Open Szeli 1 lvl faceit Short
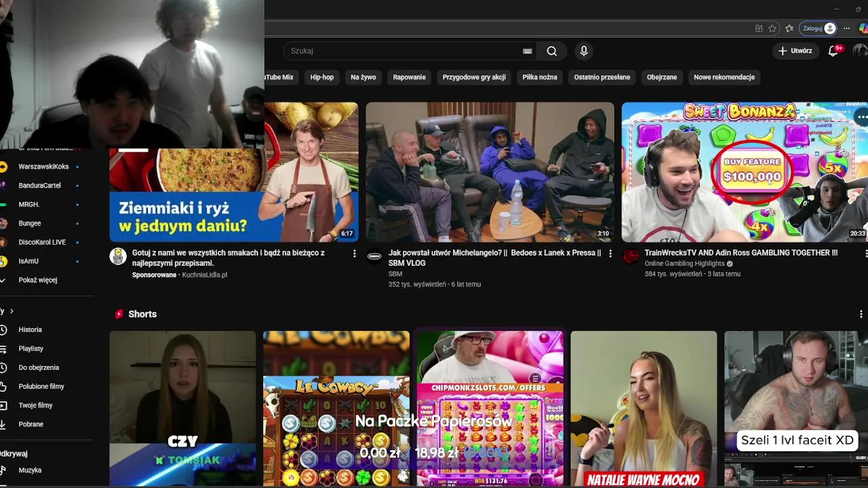The width and height of the screenshot is (868, 488). 796,409
